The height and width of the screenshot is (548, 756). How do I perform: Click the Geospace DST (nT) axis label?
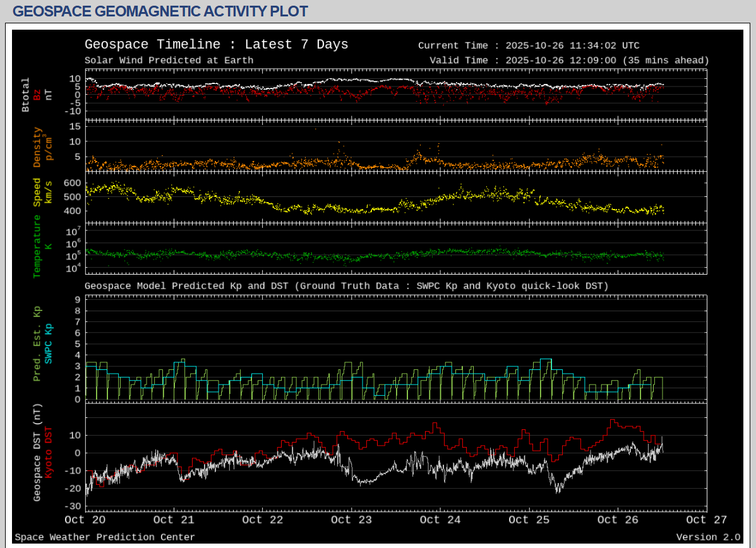pos(37,453)
